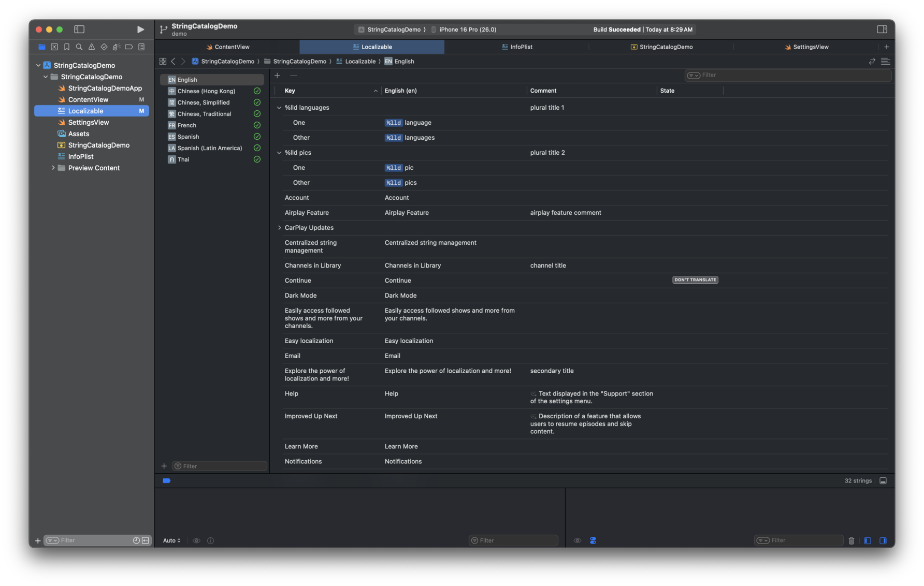This screenshot has height=586, width=924.
Task: Select Spanish (Latin America) language
Action: pyautogui.click(x=212, y=149)
